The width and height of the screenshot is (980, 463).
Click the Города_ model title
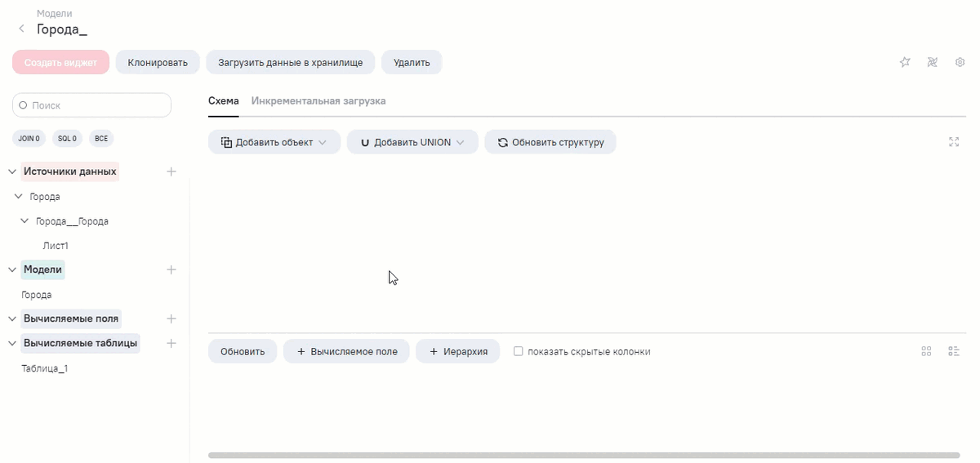(x=62, y=29)
